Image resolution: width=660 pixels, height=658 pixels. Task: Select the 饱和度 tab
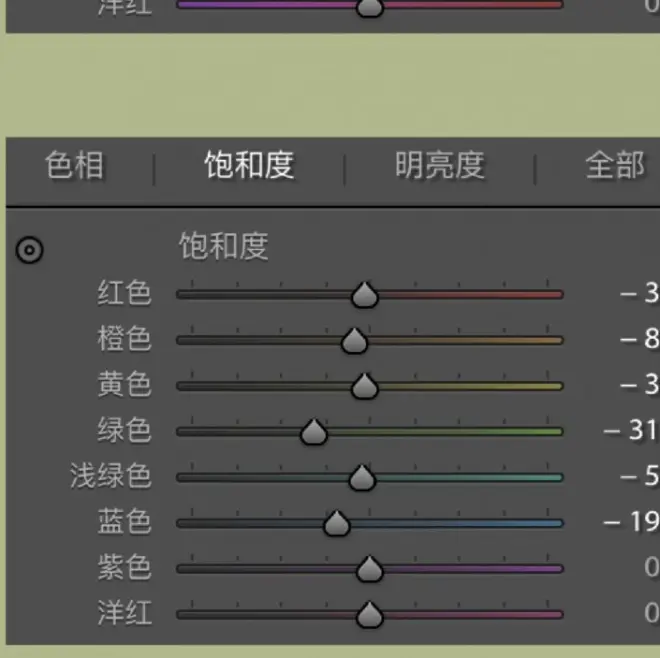click(x=249, y=165)
